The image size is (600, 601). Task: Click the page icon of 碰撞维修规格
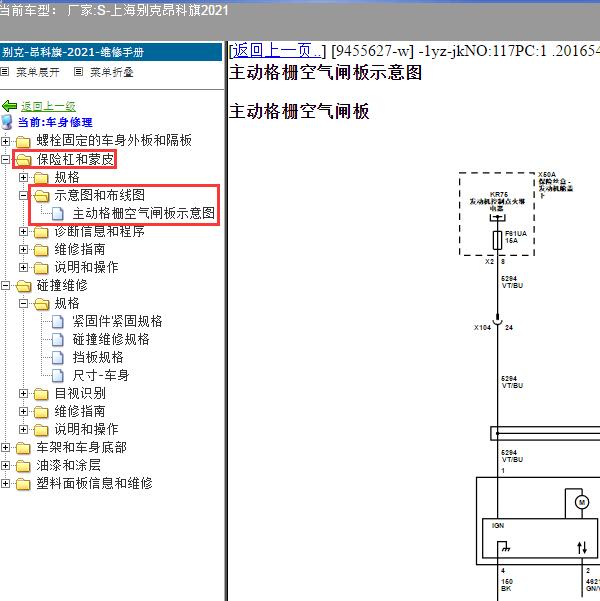click(58, 340)
